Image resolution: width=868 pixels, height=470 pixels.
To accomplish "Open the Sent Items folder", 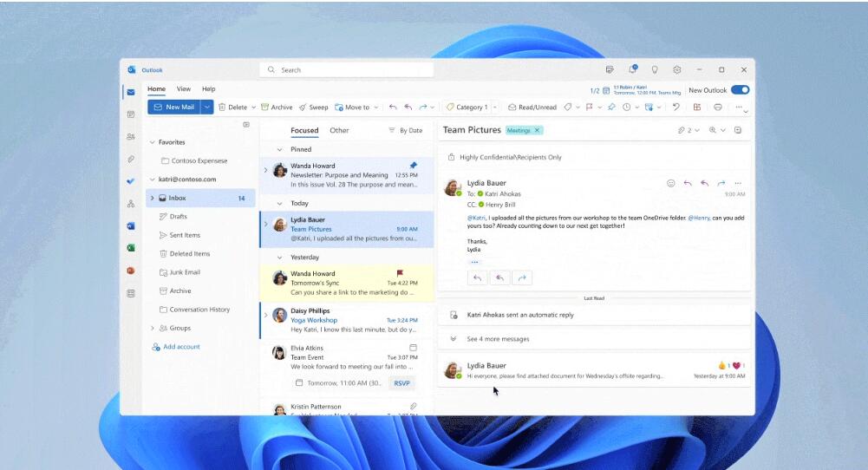I will 200,235.
